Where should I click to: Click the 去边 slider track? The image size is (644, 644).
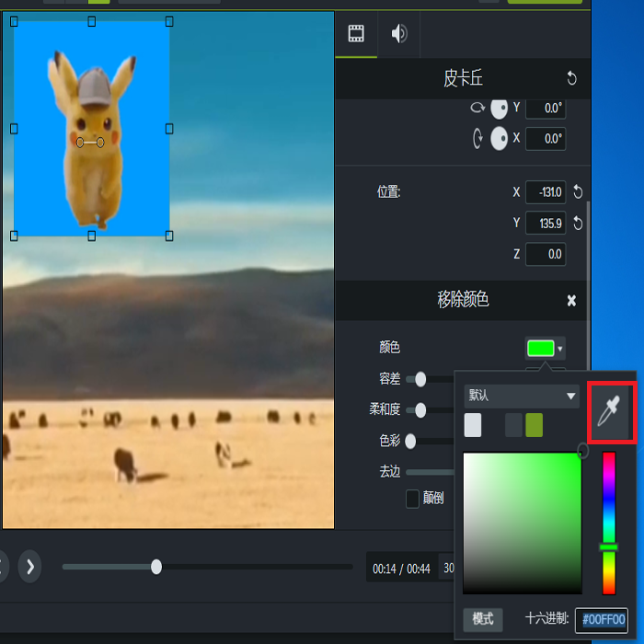[x=430, y=472]
